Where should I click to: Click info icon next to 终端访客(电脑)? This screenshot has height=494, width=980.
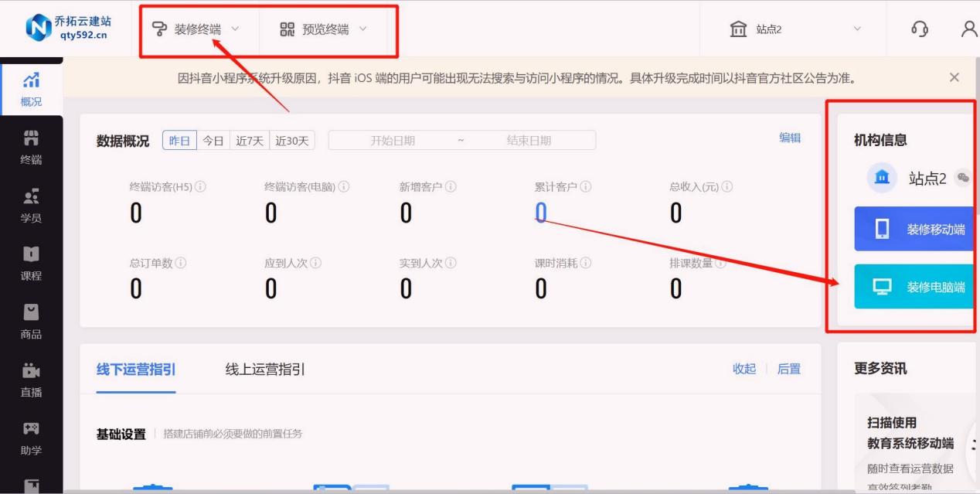point(344,187)
